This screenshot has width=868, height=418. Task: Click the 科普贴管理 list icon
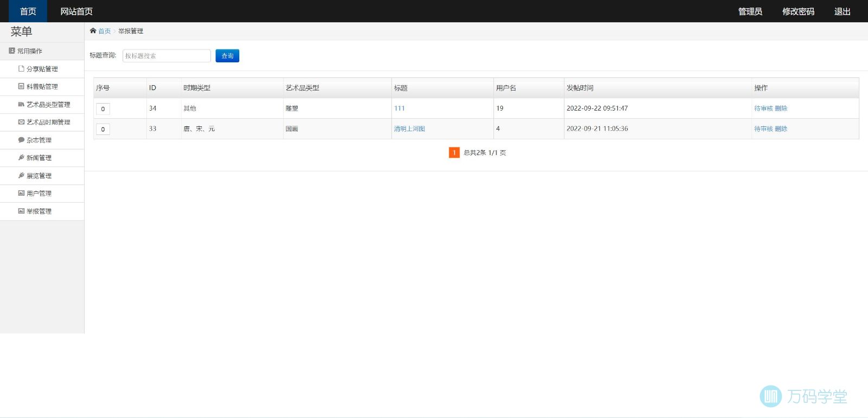pyautogui.click(x=21, y=86)
